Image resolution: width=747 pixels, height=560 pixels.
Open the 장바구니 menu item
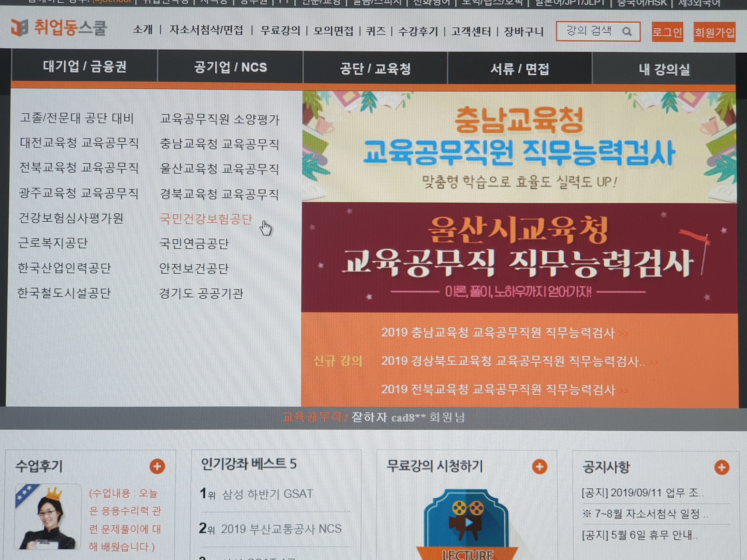[523, 32]
